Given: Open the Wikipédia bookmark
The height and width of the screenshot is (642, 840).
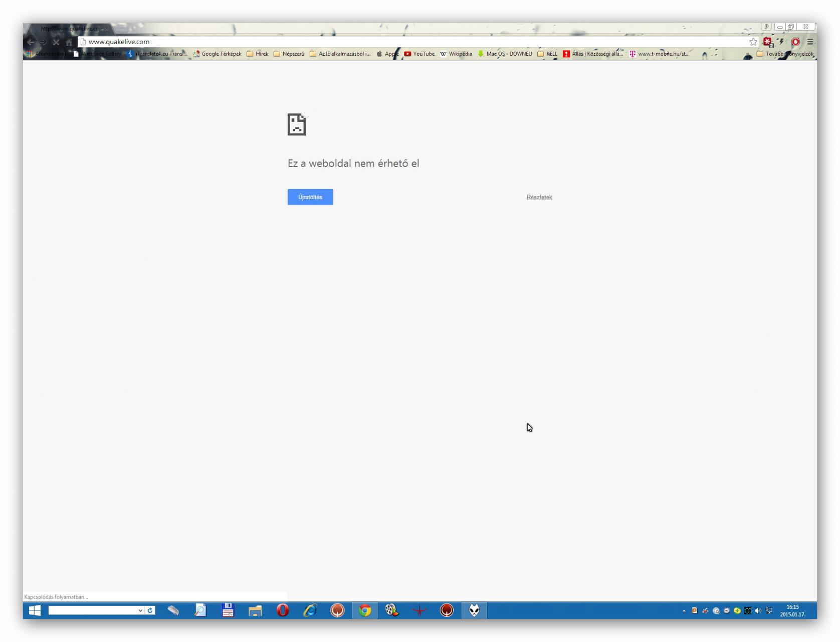Looking at the screenshot, I should coord(456,54).
